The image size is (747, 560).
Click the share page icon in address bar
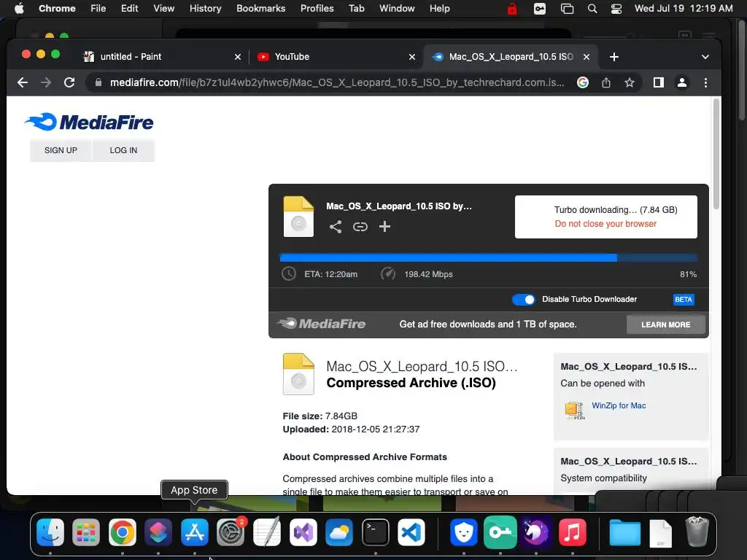click(x=606, y=82)
